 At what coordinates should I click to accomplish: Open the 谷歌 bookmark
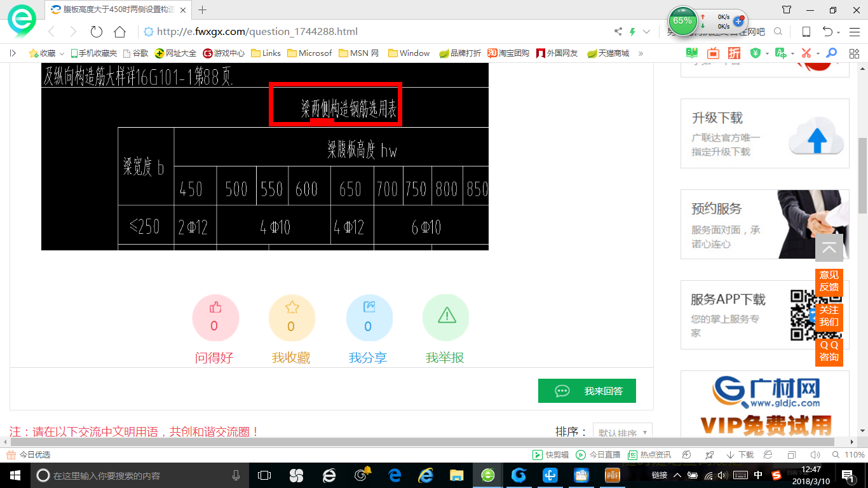(x=135, y=53)
